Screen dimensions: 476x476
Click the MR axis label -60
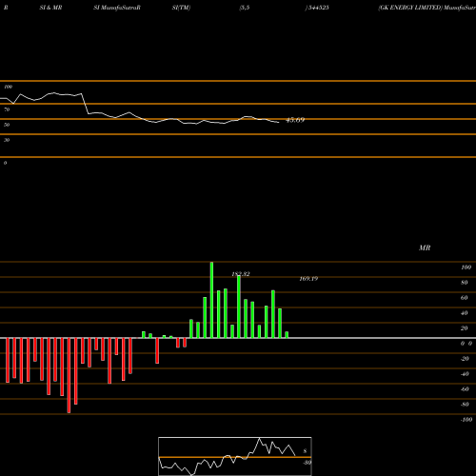tap(465, 389)
